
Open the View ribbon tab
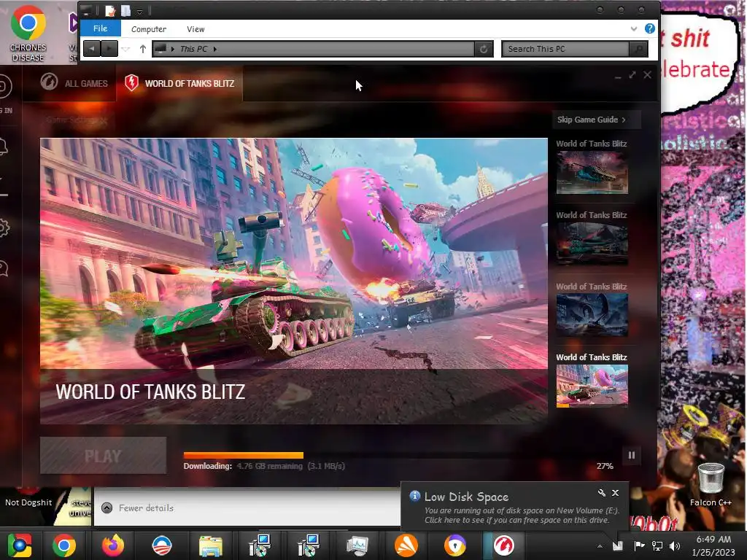click(196, 29)
